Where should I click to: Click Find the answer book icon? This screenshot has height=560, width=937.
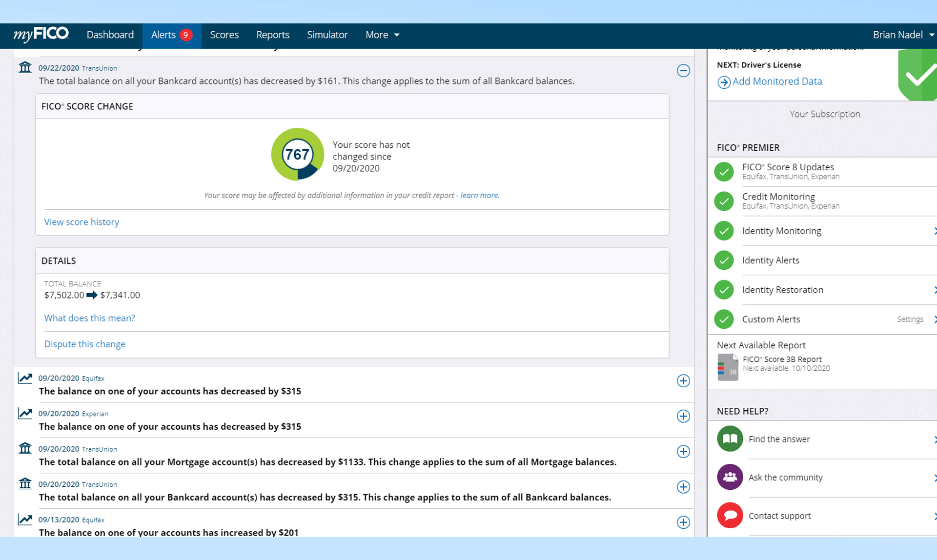pyautogui.click(x=730, y=439)
